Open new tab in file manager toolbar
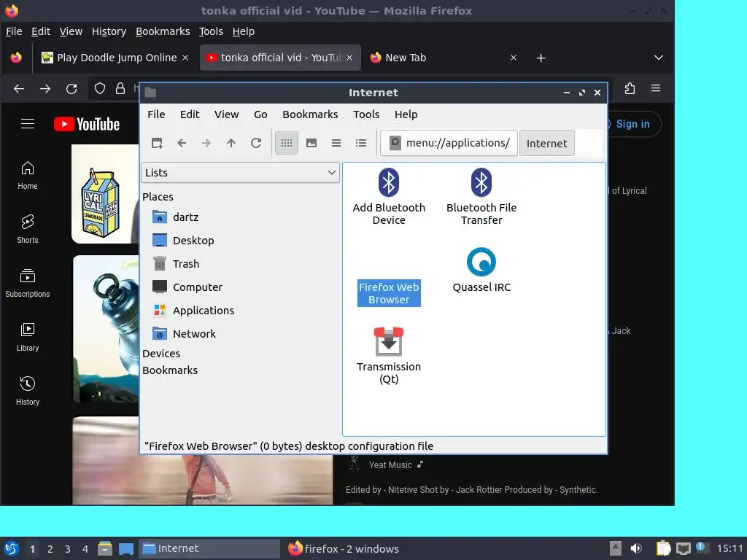This screenshot has width=747, height=560. 157,143
